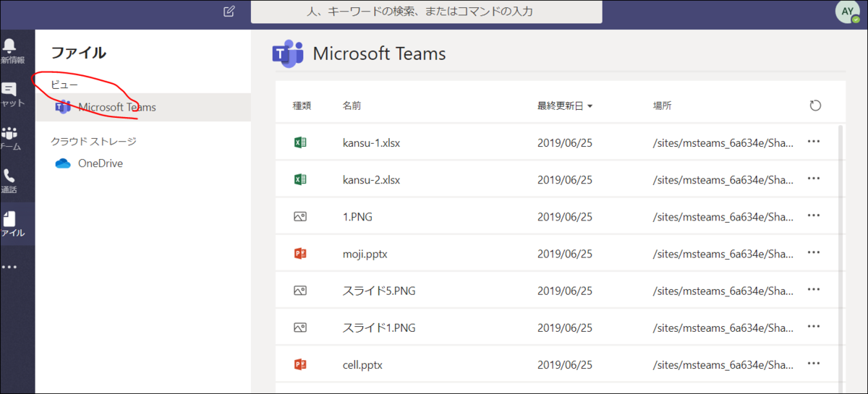
Task: Select OneDrive cloud storage
Action: pyautogui.click(x=100, y=163)
